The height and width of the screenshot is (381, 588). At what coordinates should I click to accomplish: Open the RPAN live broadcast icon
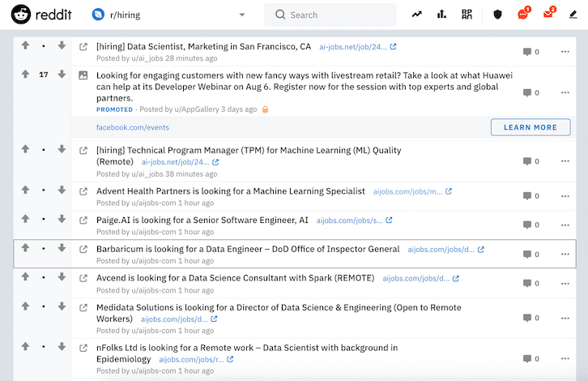click(467, 15)
